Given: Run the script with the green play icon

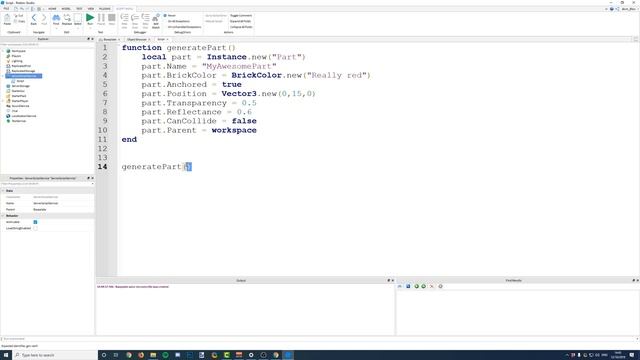Looking at the screenshot, I should [x=90, y=19].
